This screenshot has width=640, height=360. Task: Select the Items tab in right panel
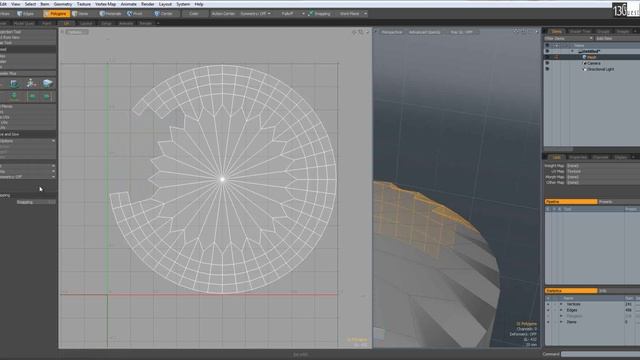tap(556, 31)
